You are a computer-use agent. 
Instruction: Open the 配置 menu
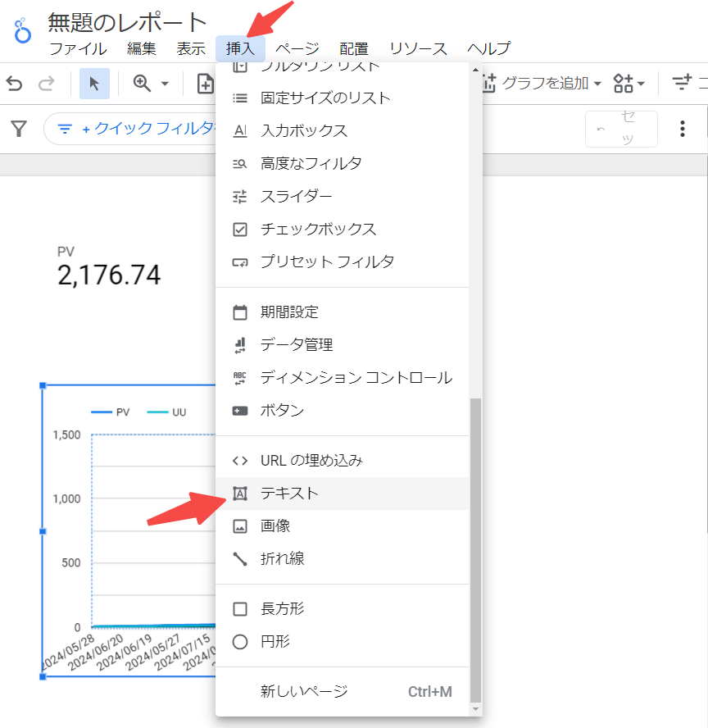click(354, 48)
